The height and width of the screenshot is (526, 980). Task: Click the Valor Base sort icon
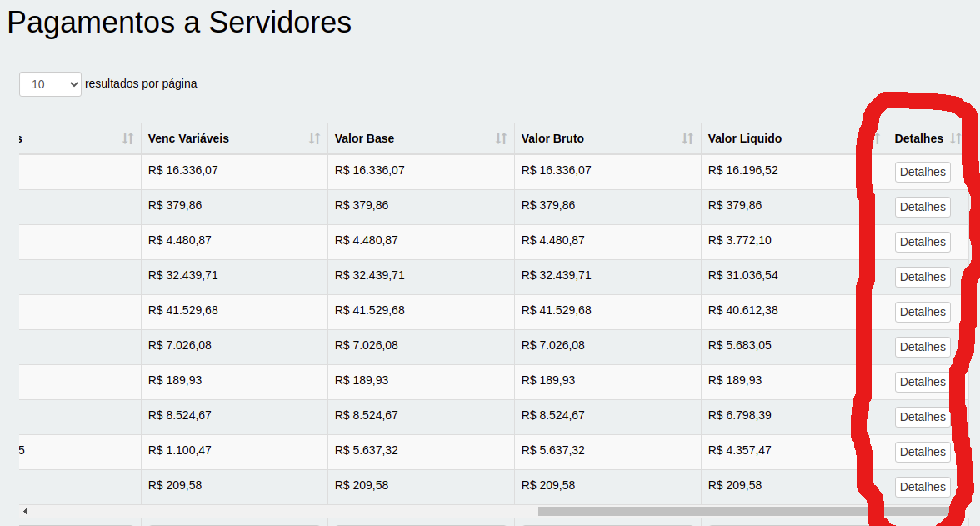(x=501, y=138)
